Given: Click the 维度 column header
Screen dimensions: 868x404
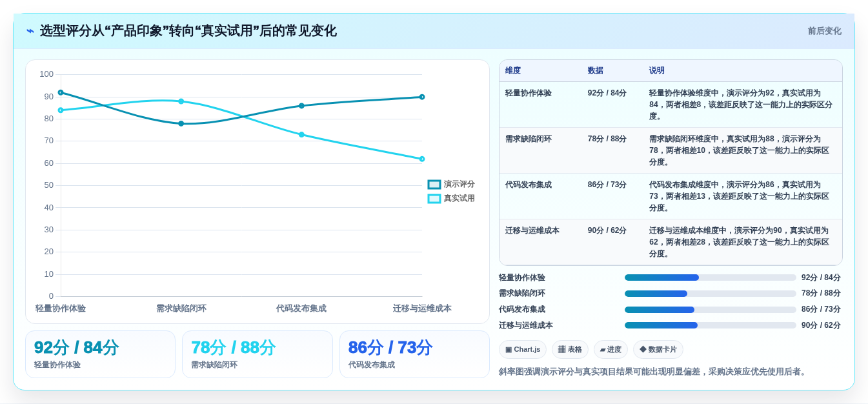Looking at the screenshot, I should 513,71.
